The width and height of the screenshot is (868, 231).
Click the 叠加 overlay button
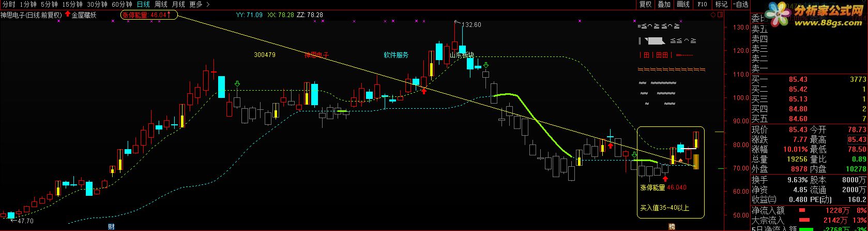664,4
